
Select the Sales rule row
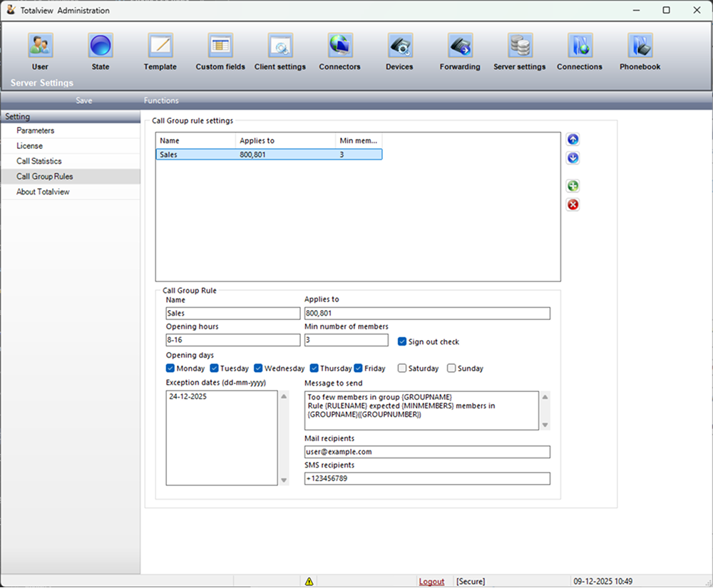(270, 155)
